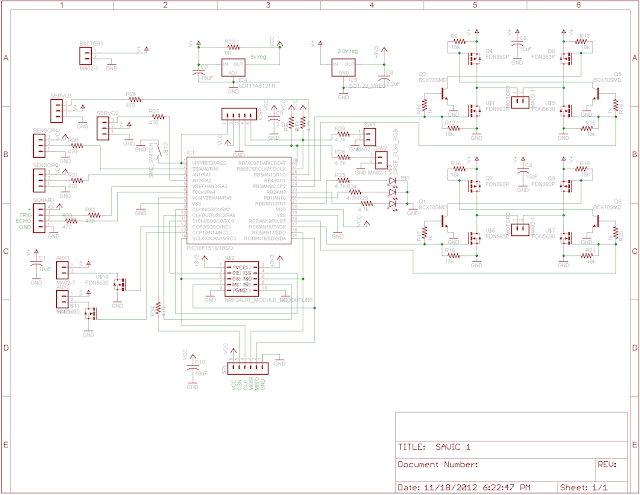Select the R28 4.7k resistor symbol
The width and height of the screenshot is (640, 495).
point(343,157)
